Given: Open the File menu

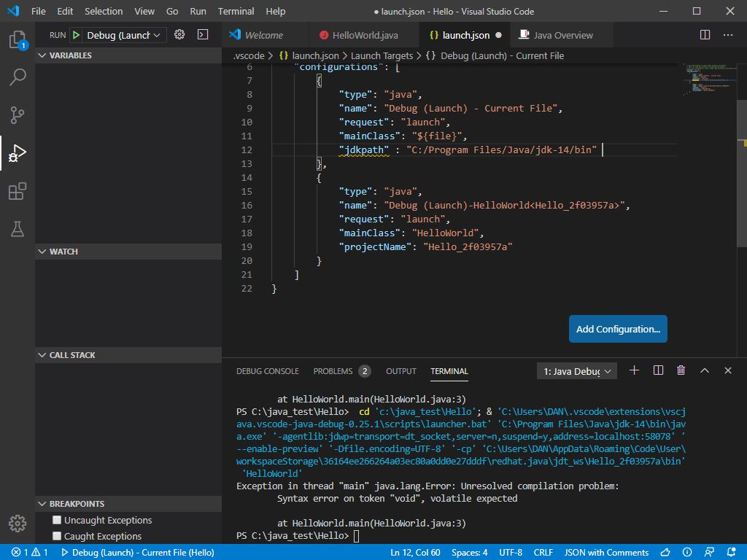Looking at the screenshot, I should pyautogui.click(x=38, y=11).
